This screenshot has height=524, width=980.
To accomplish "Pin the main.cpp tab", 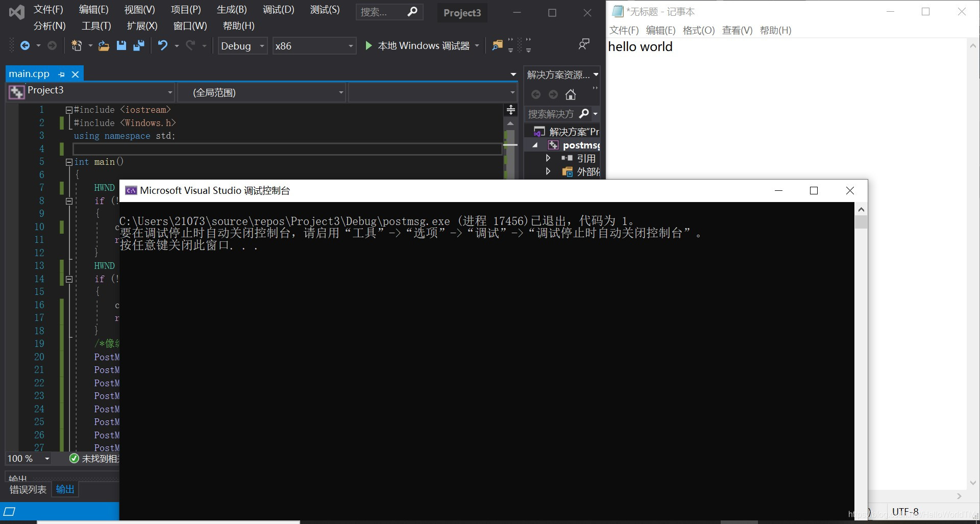I will pos(62,74).
